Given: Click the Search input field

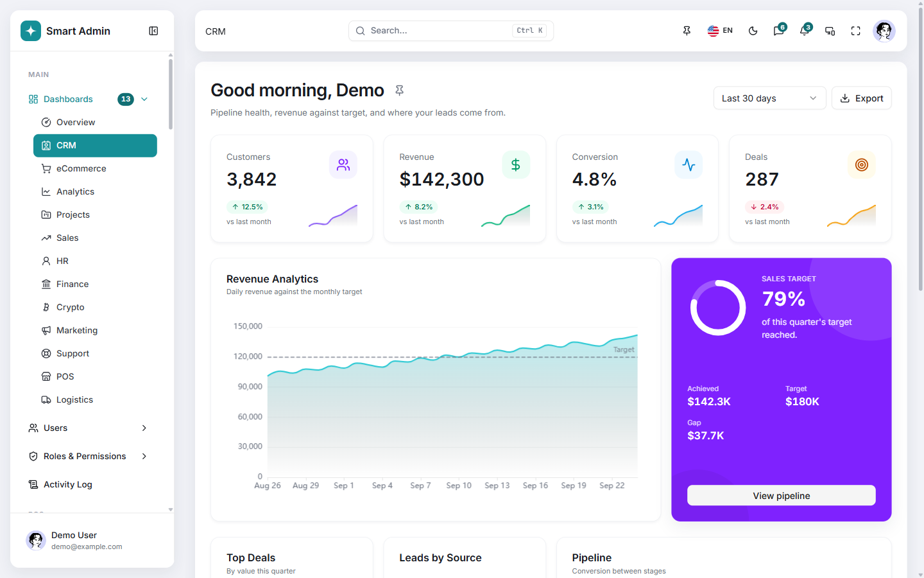Looking at the screenshot, I should point(451,31).
